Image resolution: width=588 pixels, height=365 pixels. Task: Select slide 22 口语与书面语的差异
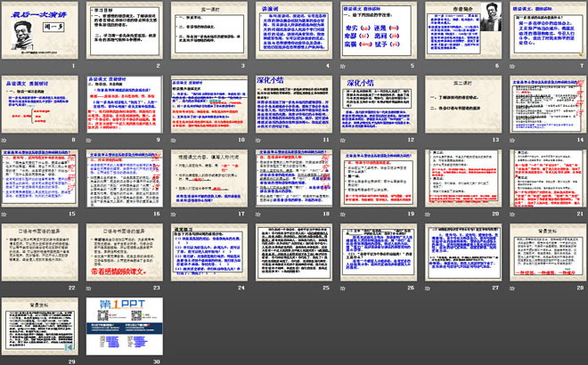pyautogui.click(x=41, y=255)
